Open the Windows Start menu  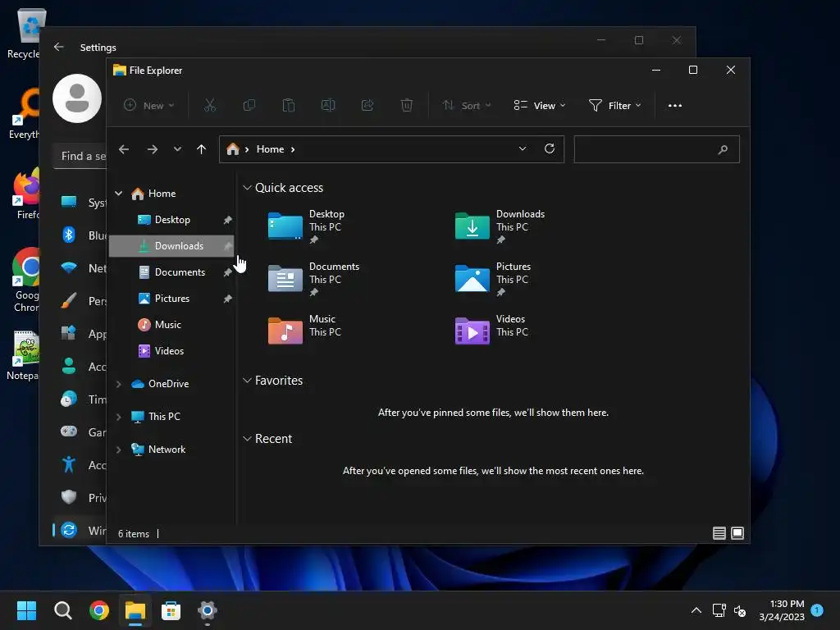(x=27, y=610)
